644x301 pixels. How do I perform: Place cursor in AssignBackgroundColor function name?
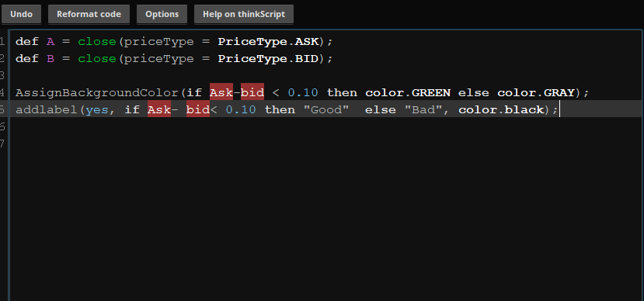tap(97, 92)
